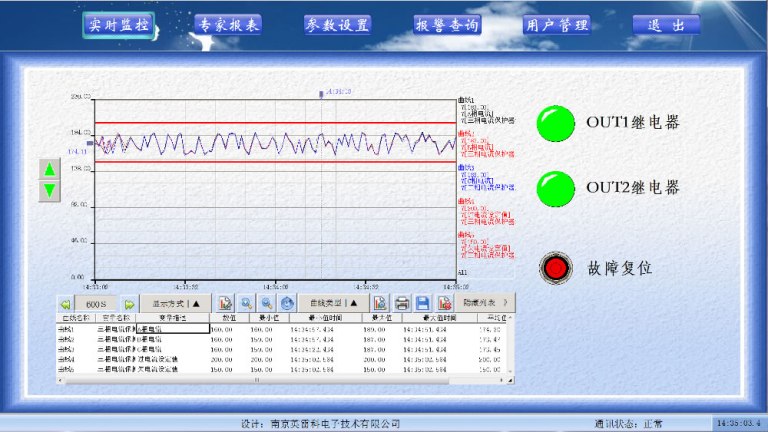Switch to the 专家报表 tab
The width and height of the screenshot is (768, 432).
coord(227,24)
